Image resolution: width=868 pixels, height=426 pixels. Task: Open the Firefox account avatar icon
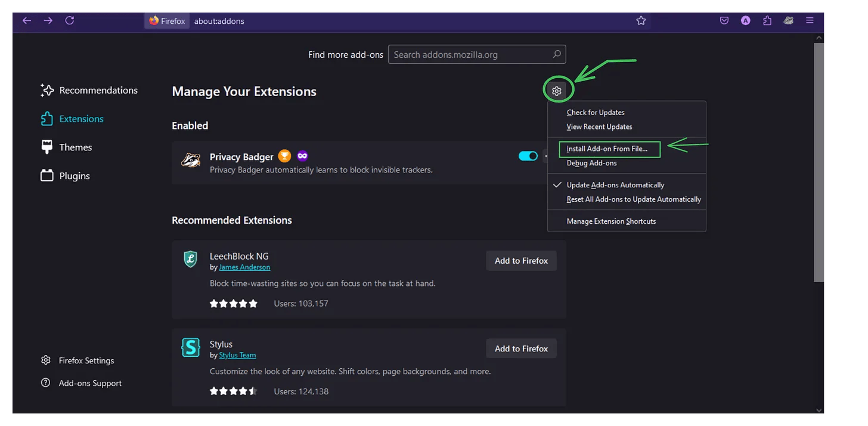tap(745, 21)
